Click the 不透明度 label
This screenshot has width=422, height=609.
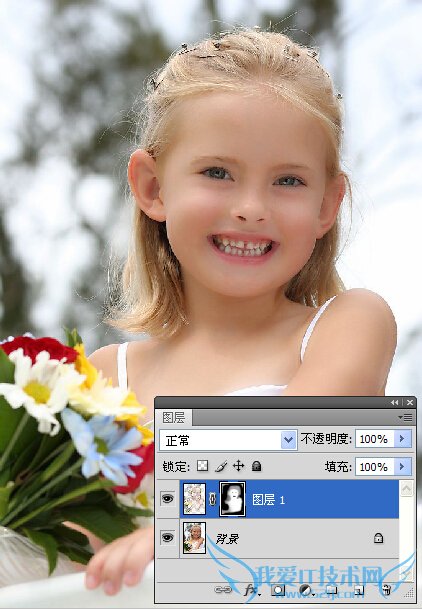pos(326,439)
